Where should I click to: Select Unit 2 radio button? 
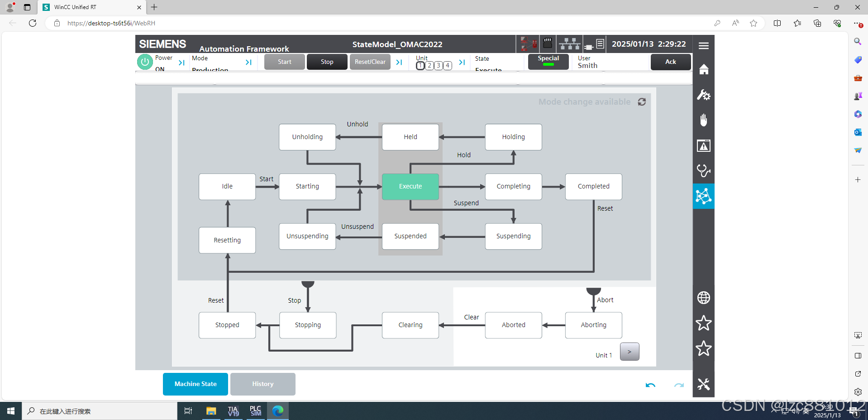(x=429, y=65)
